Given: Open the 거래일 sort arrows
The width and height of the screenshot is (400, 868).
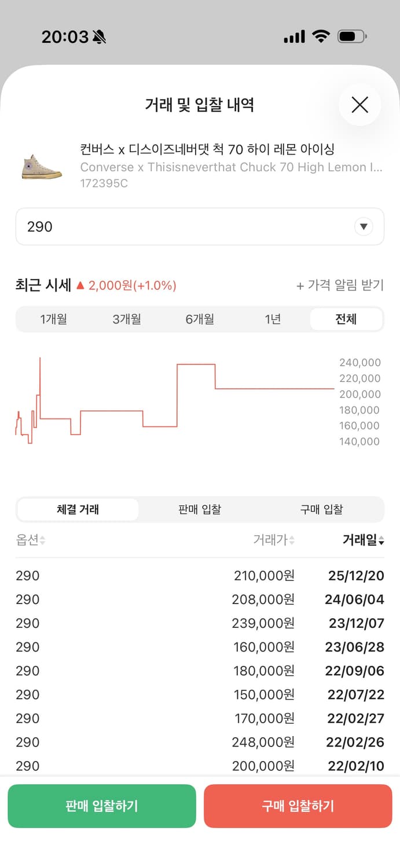Looking at the screenshot, I should [382, 540].
